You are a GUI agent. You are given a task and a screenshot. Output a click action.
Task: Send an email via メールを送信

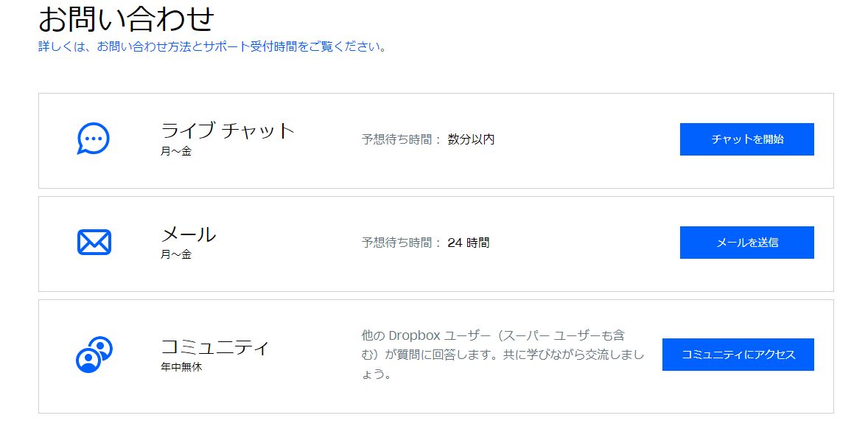click(746, 242)
